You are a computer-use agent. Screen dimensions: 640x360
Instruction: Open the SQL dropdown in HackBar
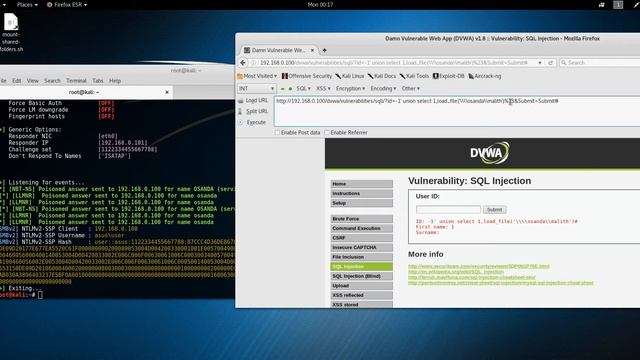pyautogui.click(x=303, y=89)
